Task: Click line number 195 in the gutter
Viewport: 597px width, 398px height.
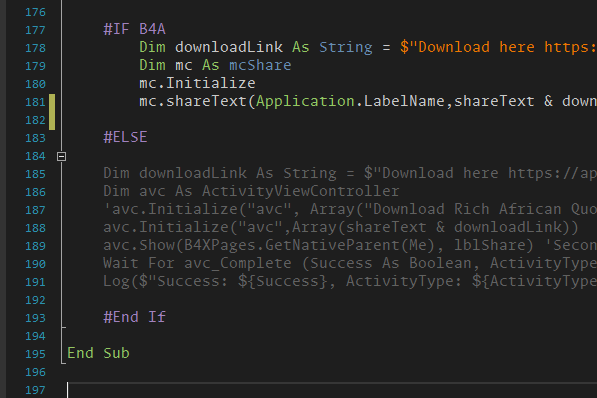Action: 35,354
